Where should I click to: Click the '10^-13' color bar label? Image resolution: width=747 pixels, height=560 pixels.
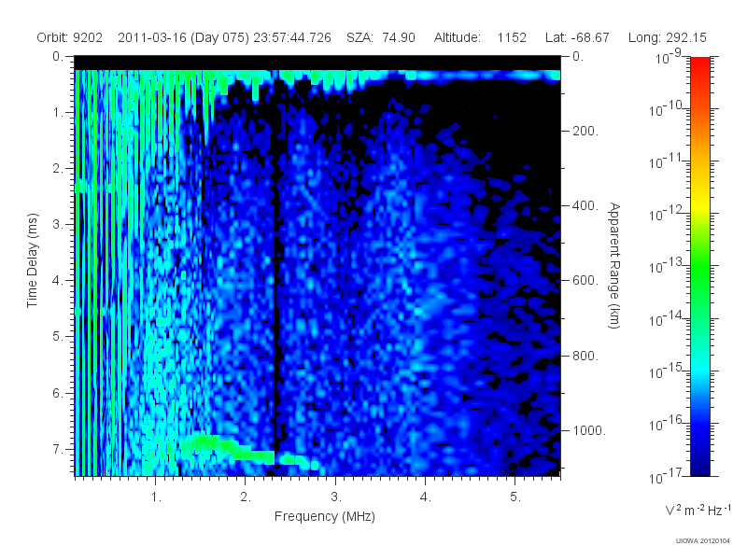(x=667, y=266)
